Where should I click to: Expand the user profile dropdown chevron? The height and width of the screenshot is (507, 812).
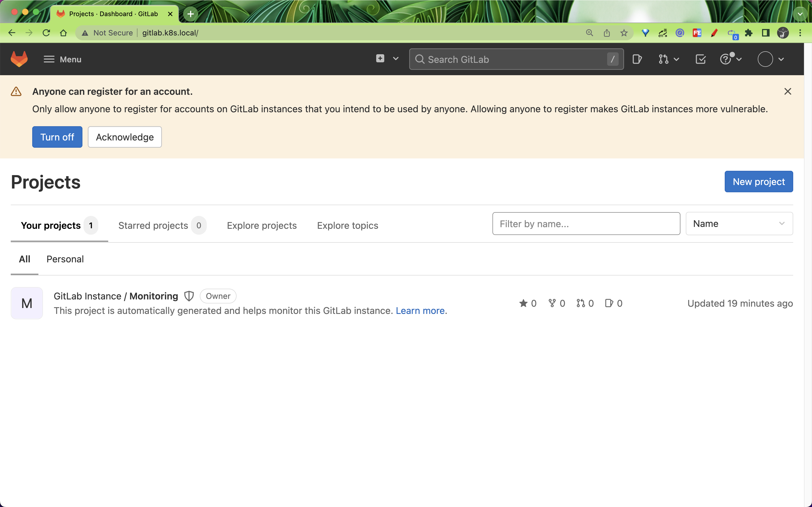point(781,59)
